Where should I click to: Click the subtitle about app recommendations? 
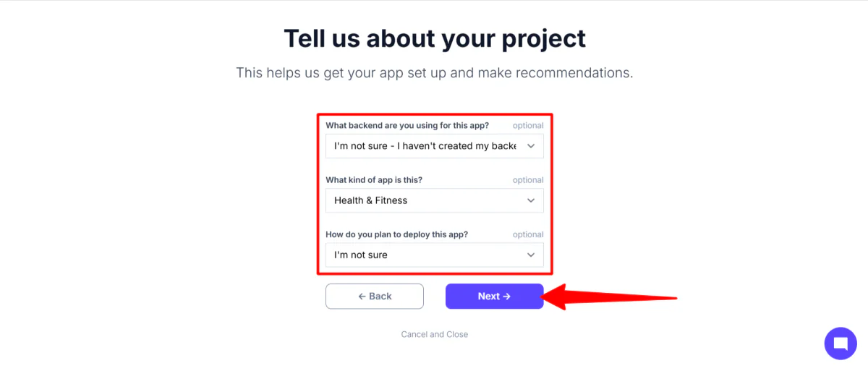pyautogui.click(x=434, y=73)
